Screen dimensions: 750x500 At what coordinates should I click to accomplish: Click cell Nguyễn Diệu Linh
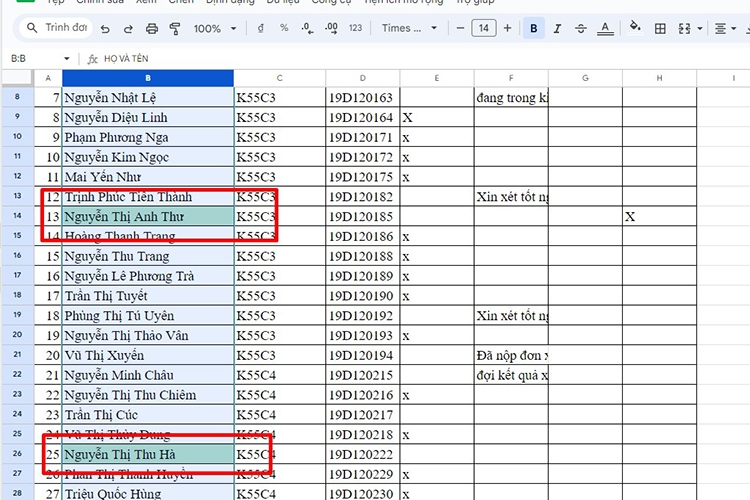148,117
